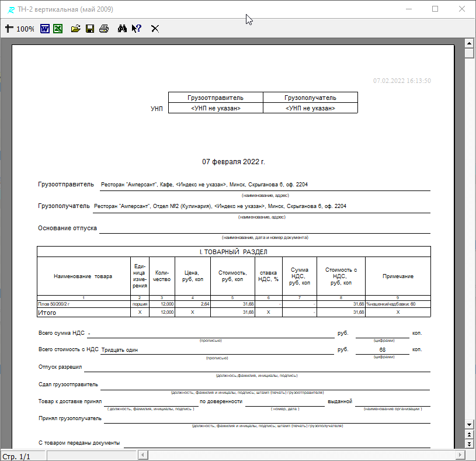Go to next page double-arrow down

[470, 443]
